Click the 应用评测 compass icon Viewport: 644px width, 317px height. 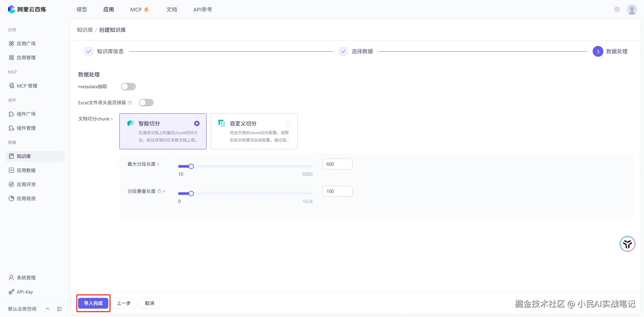[11, 184]
